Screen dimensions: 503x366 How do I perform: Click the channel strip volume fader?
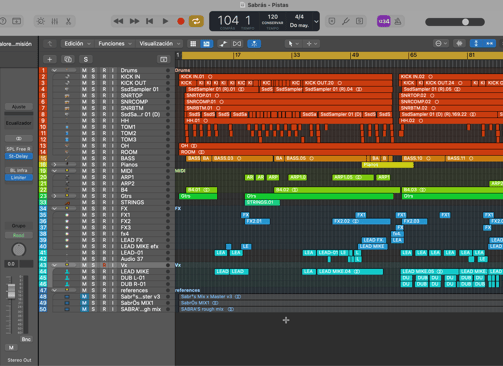tap(11, 291)
